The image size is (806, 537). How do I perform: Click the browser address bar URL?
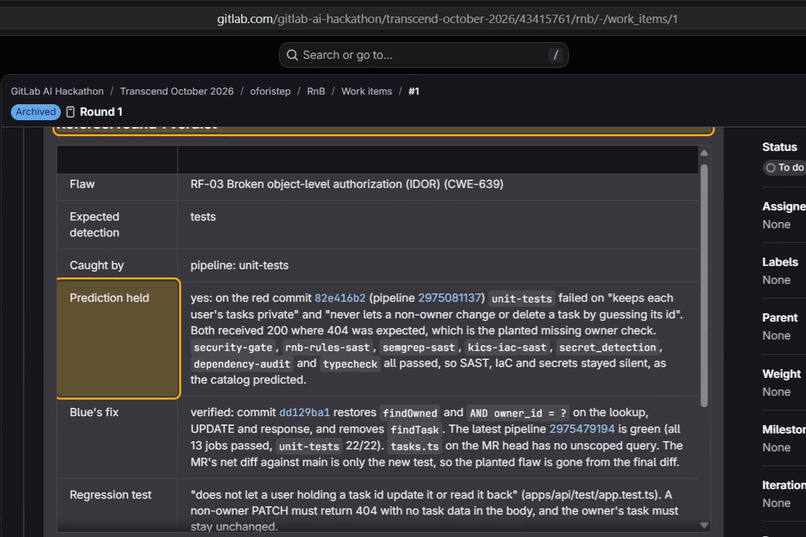click(x=447, y=19)
